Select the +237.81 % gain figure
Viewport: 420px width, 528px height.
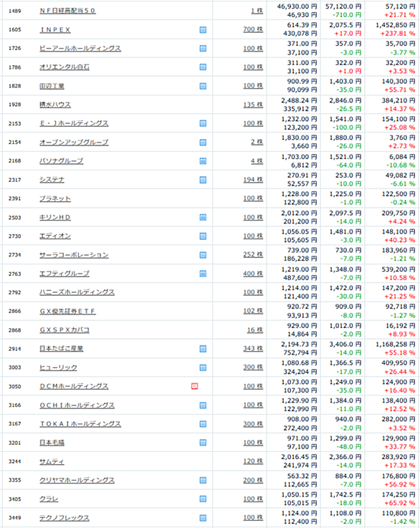(398, 34)
